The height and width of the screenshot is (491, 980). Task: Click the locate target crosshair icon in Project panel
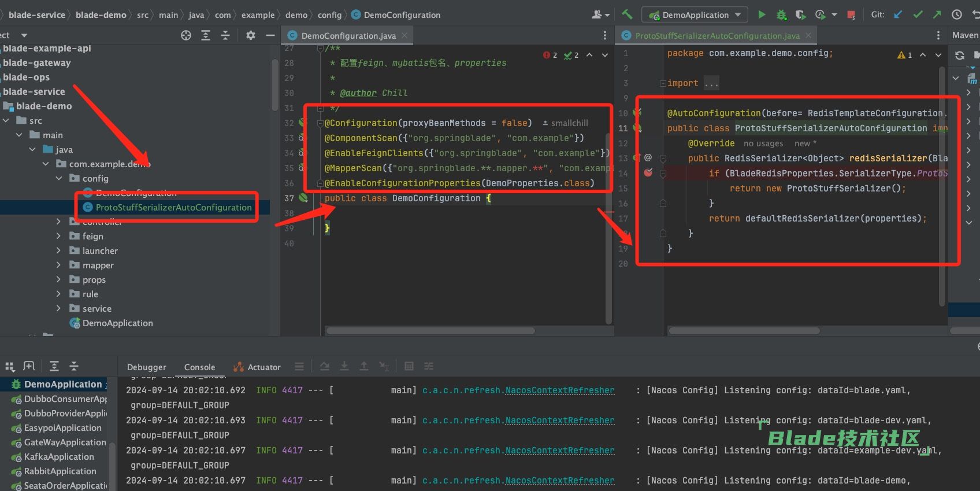pyautogui.click(x=186, y=35)
